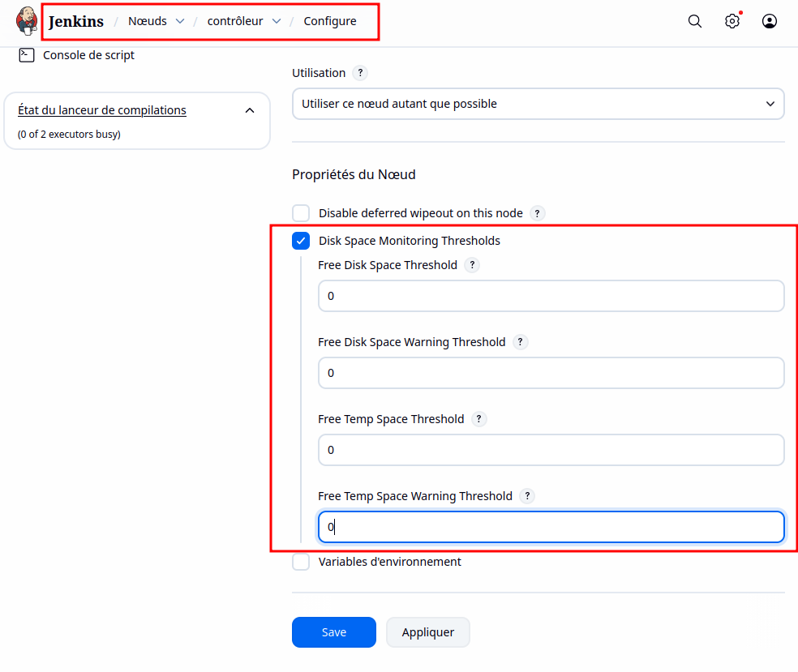The image size is (798, 672).
Task: Open Console de script terminal icon
Action: point(27,55)
